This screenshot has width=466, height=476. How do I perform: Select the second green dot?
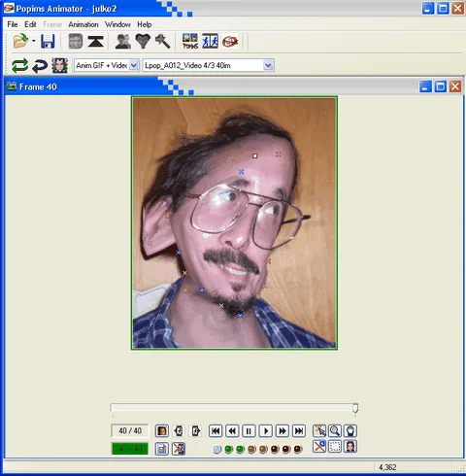[240, 449]
